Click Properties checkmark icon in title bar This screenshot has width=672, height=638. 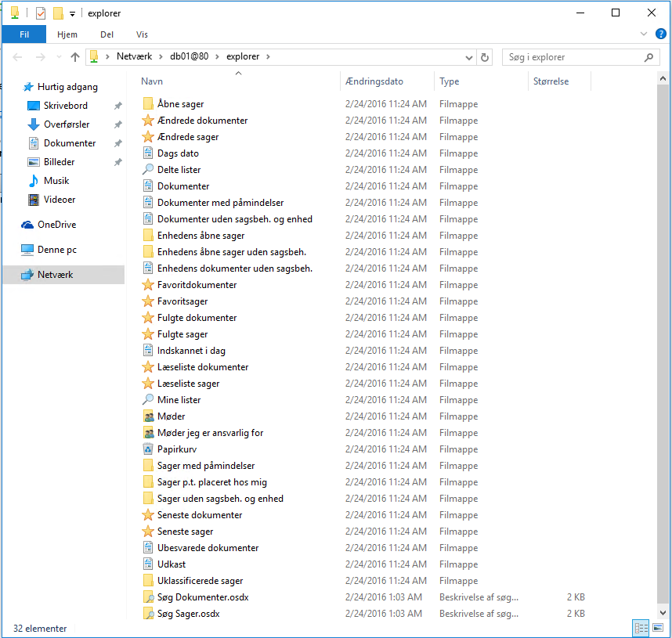coord(40,13)
